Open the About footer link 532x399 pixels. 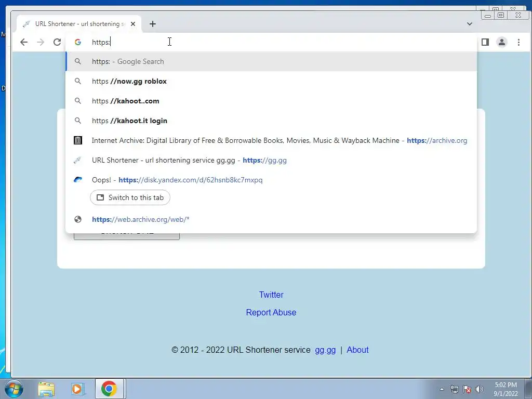[x=357, y=350]
